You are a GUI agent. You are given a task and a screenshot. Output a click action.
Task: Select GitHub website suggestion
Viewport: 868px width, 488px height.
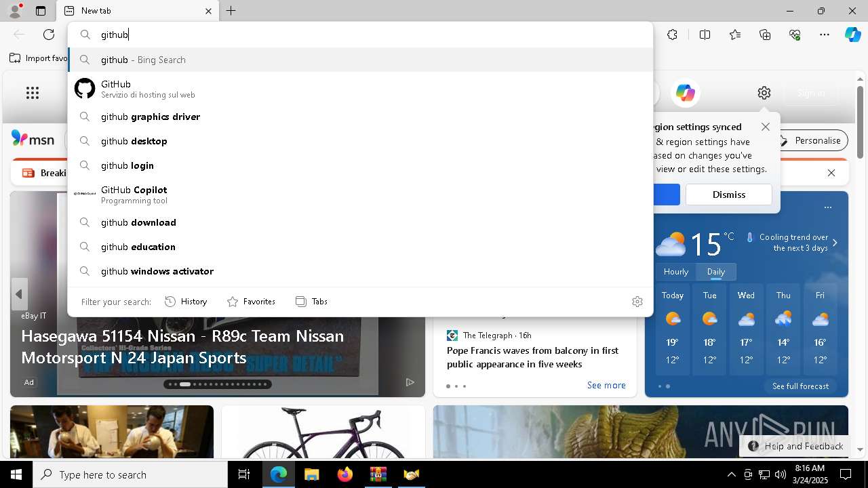(361, 89)
